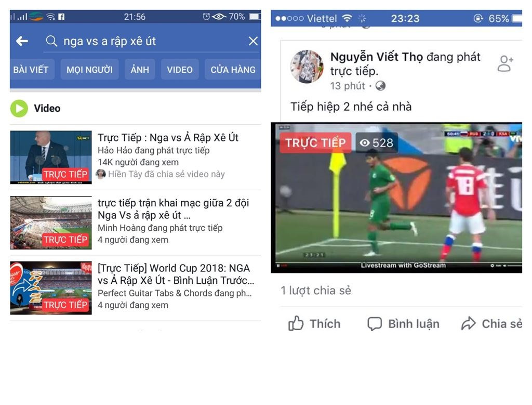
Task: Click Nguyễn Viết Thọ profile picture
Action: point(307,67)
